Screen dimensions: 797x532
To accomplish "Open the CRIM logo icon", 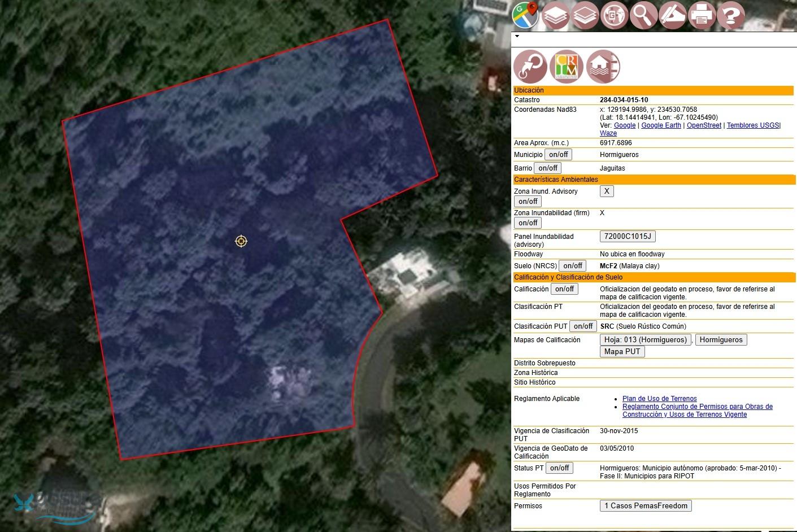I will [567, 67].
